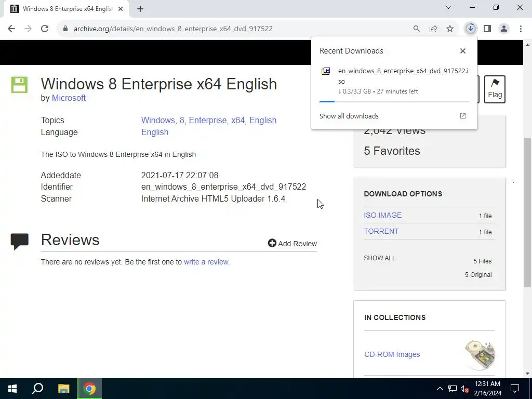Click the green floppy software icon
Screen dimensions: 532x399
[x=19, y=85]
